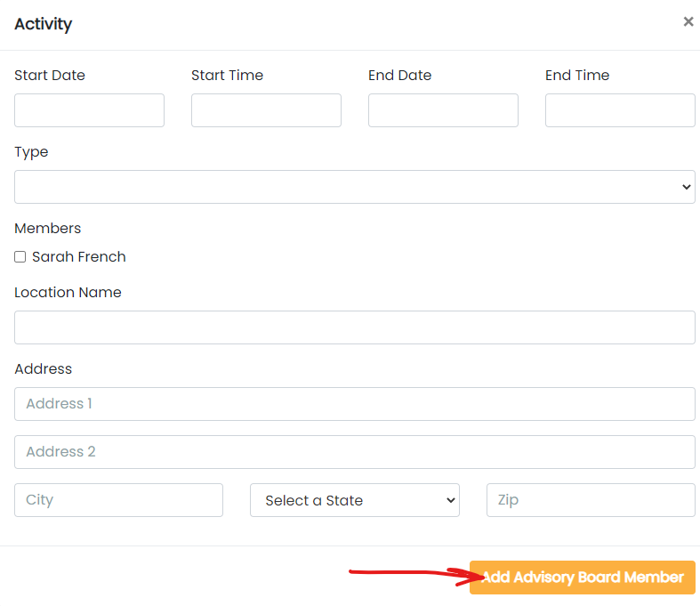The width and height of the screenshot is (700, 606).
Task: Focus the Zip code field
Action: coord(591,500)
